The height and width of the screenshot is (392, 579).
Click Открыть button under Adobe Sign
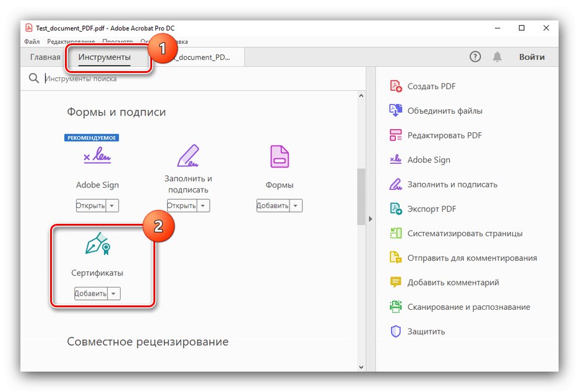pyautogui.click(x=91, y=206)
